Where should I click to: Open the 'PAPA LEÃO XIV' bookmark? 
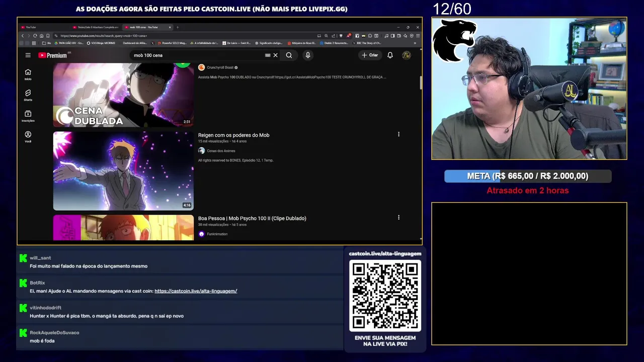[x=69, y=43]
